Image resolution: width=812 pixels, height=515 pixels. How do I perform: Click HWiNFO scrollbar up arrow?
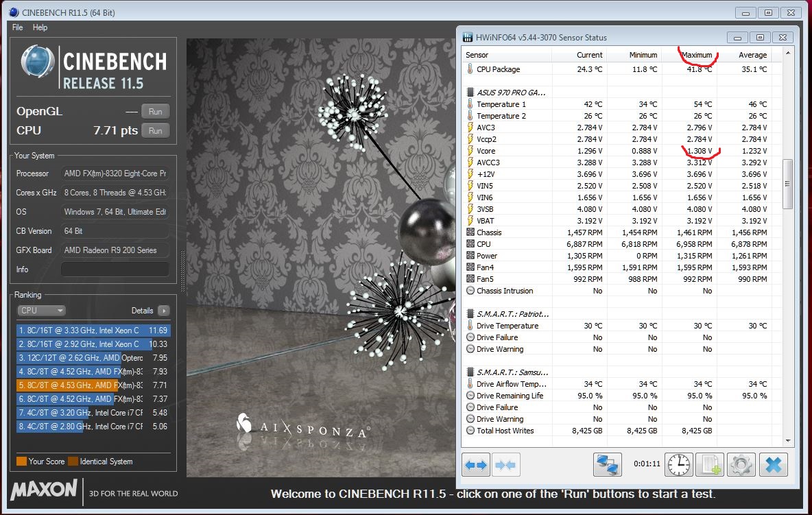pos(788,53)
